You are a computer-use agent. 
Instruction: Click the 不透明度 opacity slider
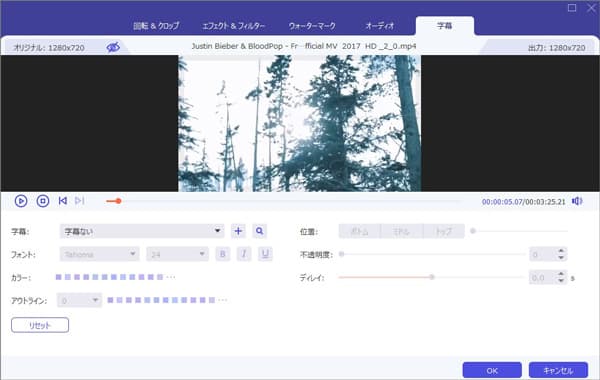(432, 254)
